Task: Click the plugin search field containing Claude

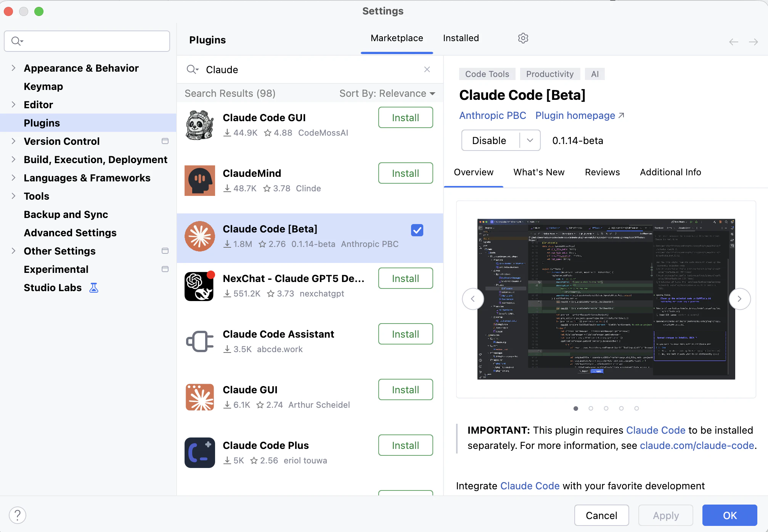Action: coord(310,69)
